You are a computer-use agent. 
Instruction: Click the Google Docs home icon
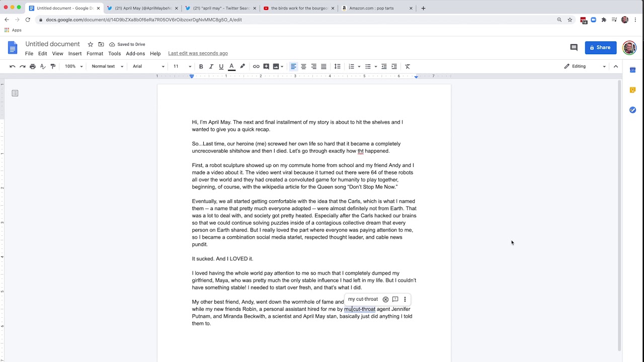(x=13, y=48)
